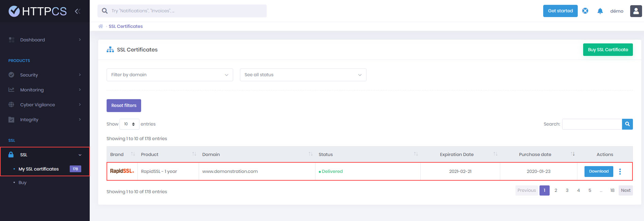Click the RapidSSL brand logo
Viewport: 644px width, 221px height.
pos(122,171)
